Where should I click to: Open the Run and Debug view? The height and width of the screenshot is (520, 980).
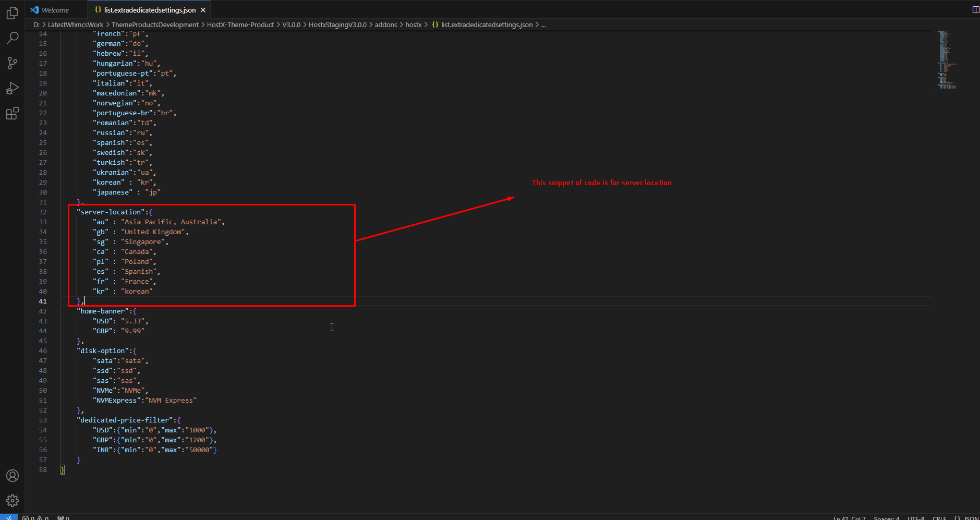pyautogui.click(x=13, y=88)
